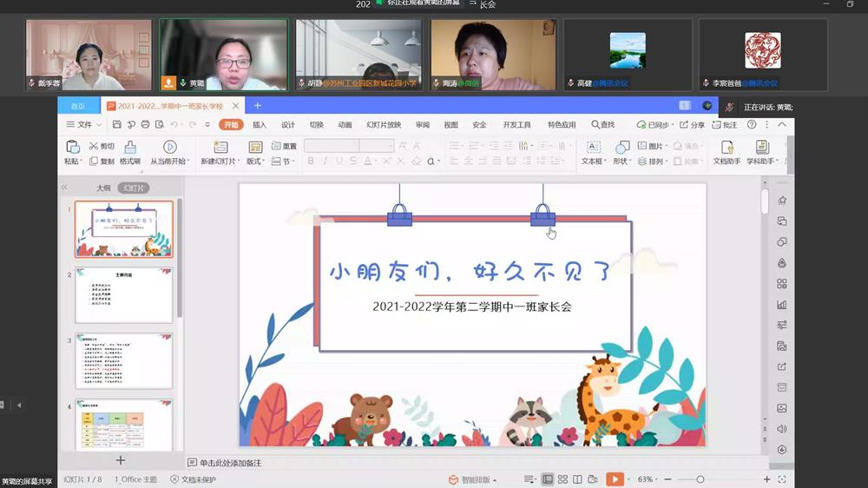
Task: Click the Find (查找) magnifier
Action: pyautogui.click(x=603, y=125)
